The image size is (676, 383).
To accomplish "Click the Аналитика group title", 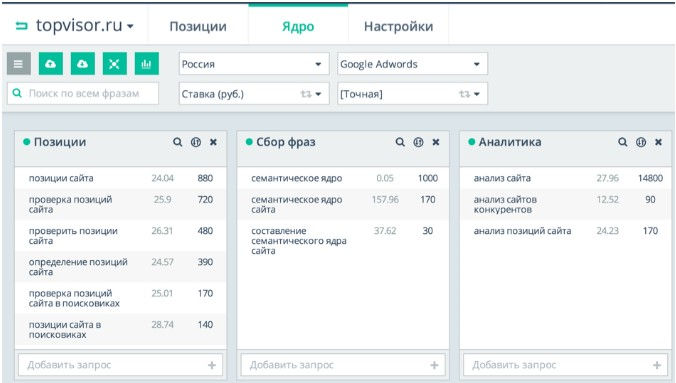I will tap(510, 142).
